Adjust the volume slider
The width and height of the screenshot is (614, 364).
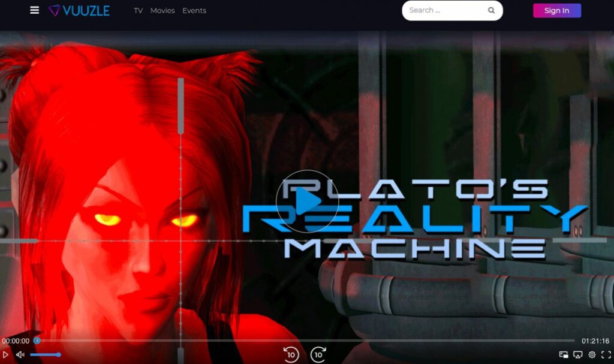[45, 354]
